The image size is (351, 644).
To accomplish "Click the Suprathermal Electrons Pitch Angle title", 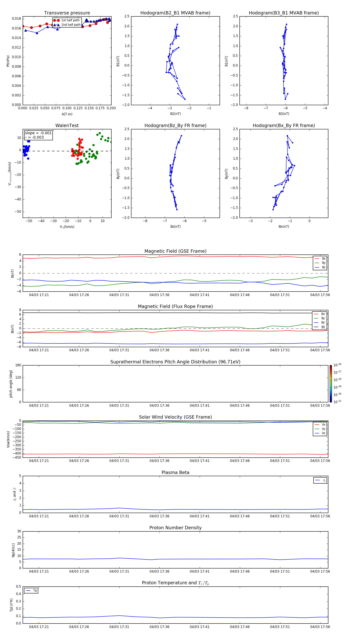I will coord(175,362).
